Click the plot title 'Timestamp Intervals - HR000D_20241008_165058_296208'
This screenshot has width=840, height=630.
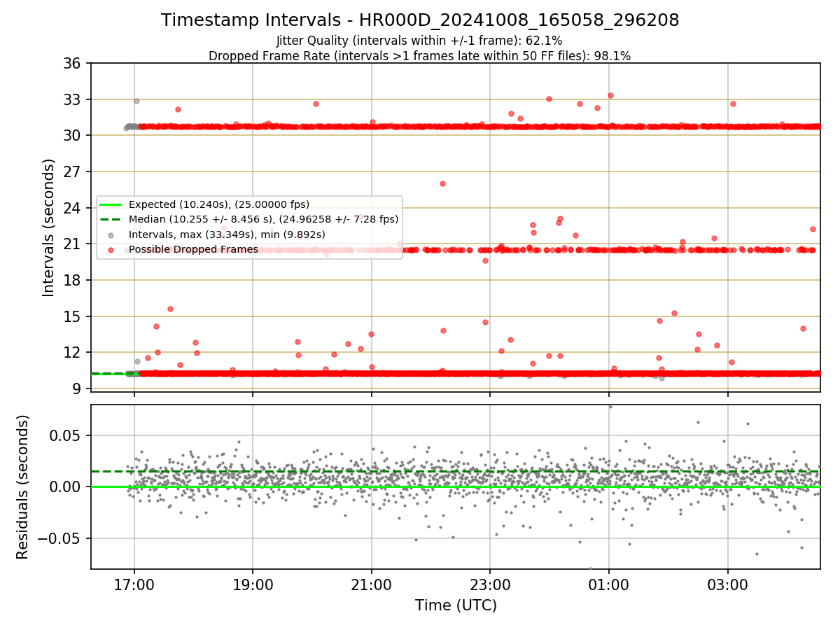click(x=420, y=20)
